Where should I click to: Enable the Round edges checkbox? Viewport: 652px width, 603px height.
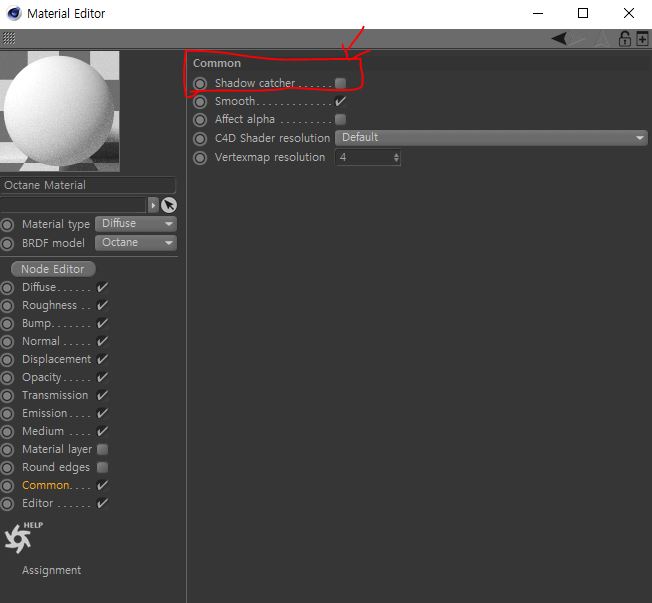click(102, 467)
